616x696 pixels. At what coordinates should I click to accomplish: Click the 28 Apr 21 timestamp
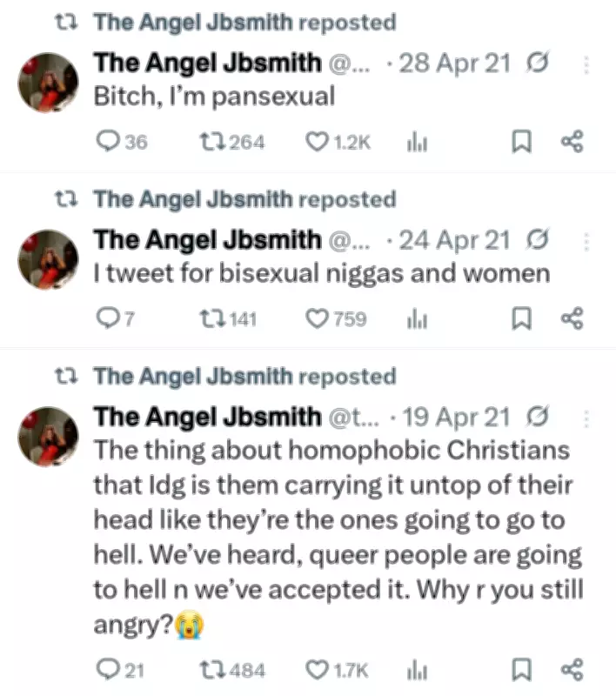pyautogui.click(x=453, y=63)
